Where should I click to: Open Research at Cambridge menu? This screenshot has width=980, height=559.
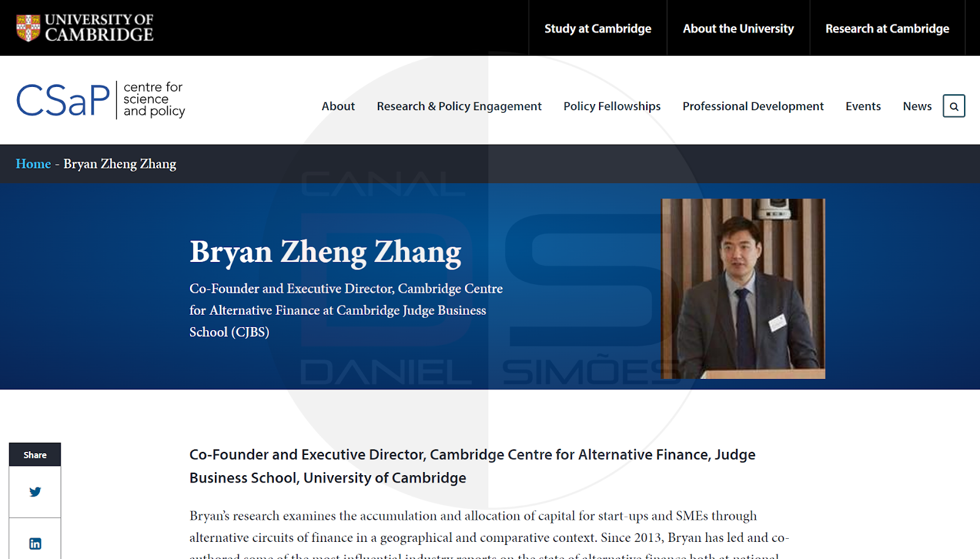coord(887,28)
